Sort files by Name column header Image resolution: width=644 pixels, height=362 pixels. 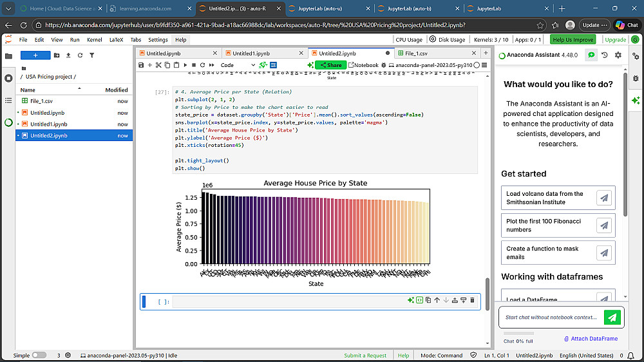[28, 90]
